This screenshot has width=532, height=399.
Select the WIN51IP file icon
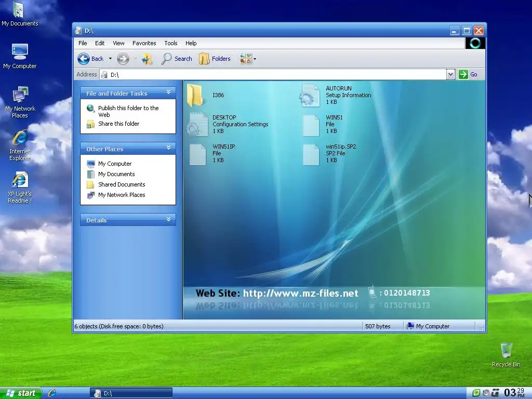[197, 154]
